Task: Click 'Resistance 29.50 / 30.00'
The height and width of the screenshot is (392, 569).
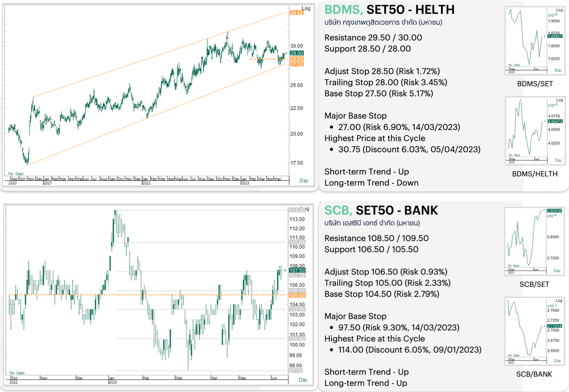Action: tap(373, 37)
